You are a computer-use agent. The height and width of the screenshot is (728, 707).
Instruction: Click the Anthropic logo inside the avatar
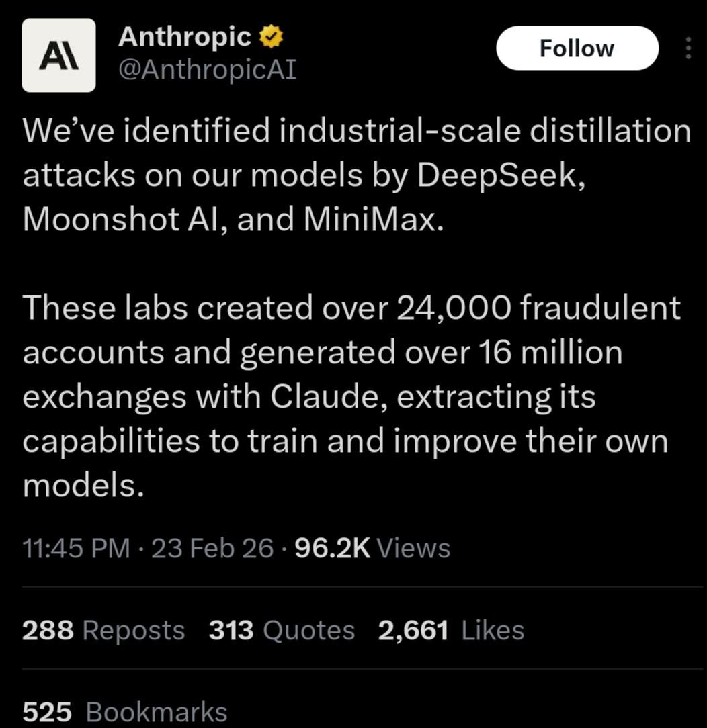[58, 58]
